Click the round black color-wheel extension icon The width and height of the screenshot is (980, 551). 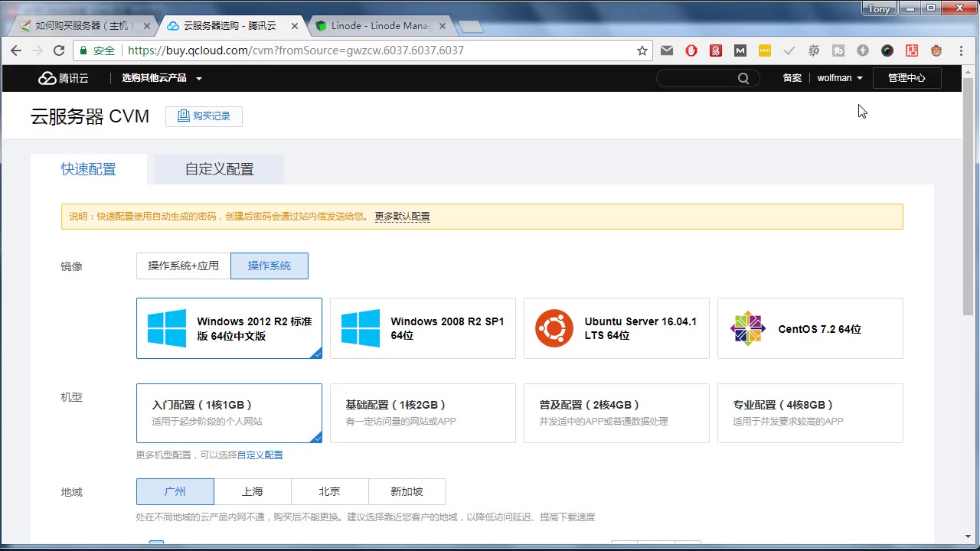click(x=887, y=51)
